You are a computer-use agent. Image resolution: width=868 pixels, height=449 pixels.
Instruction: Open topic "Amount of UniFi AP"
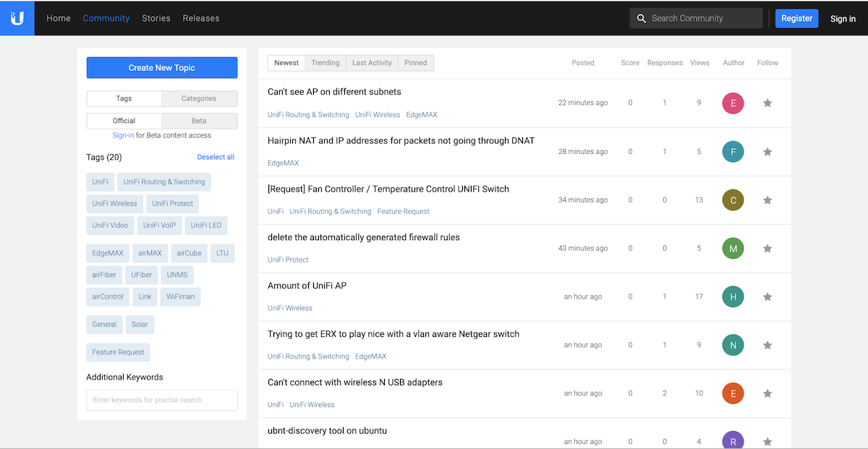[x=307, y=286]
